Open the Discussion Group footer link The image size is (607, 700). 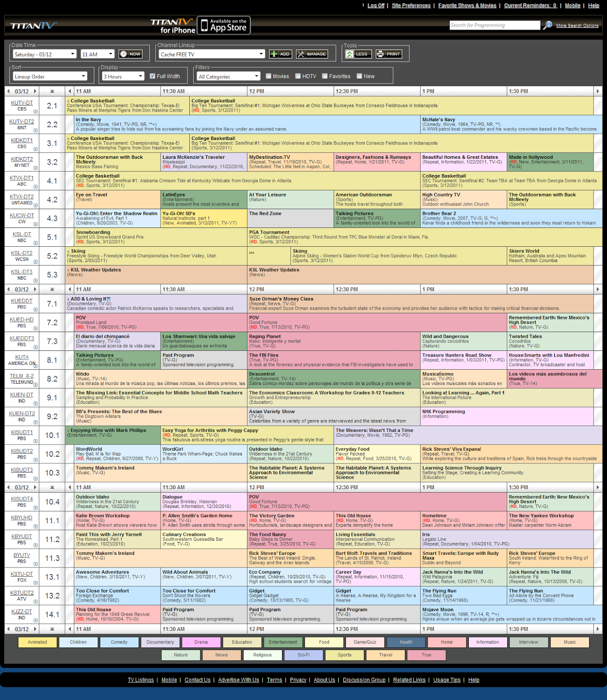pyautogui.click(x=364, y=680)
